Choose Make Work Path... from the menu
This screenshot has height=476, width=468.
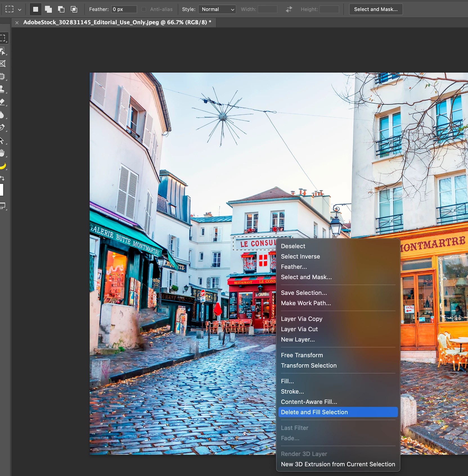click(x=338, y=303)
